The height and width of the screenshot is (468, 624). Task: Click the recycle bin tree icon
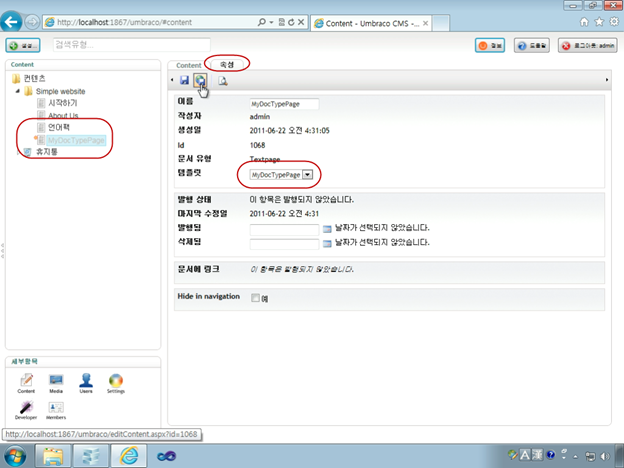pos(27,152)
